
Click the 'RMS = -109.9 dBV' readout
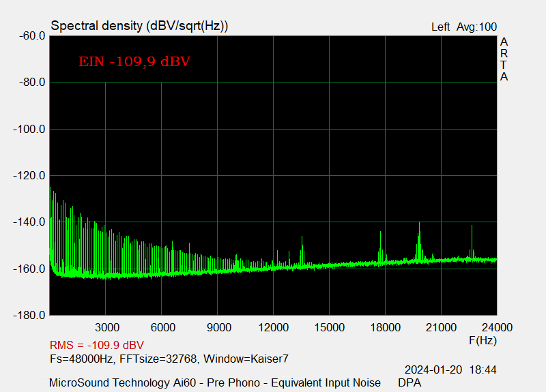[97, 345]
